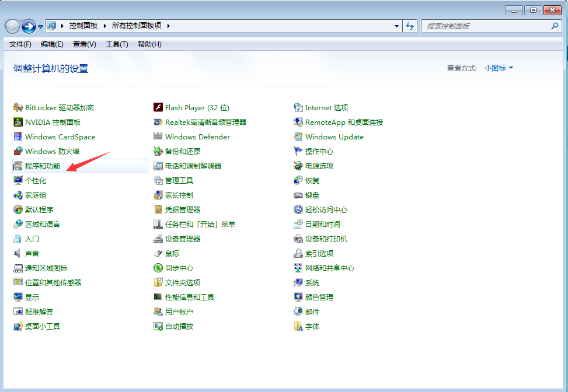
Task: Open the 邮件 icon
Action: coord(298,311)
